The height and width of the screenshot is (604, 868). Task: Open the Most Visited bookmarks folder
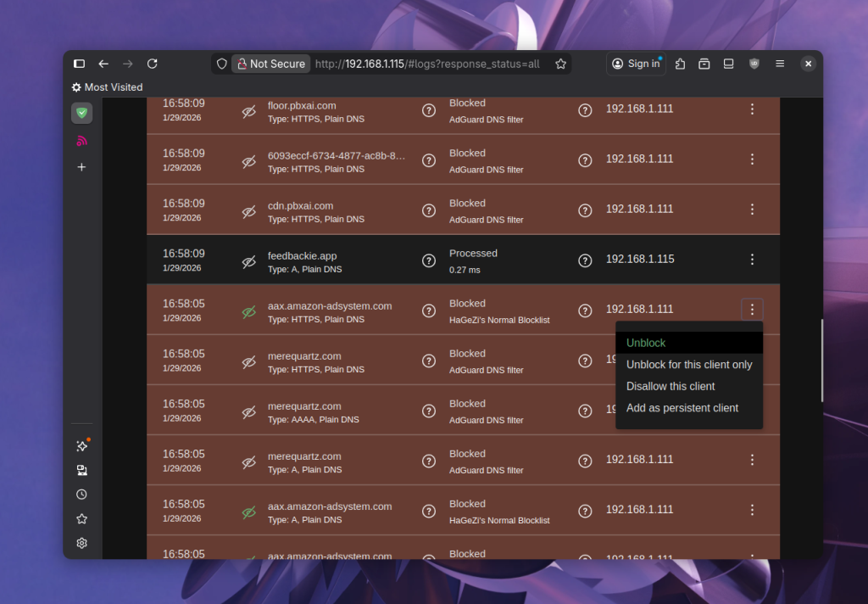(107, 87)
